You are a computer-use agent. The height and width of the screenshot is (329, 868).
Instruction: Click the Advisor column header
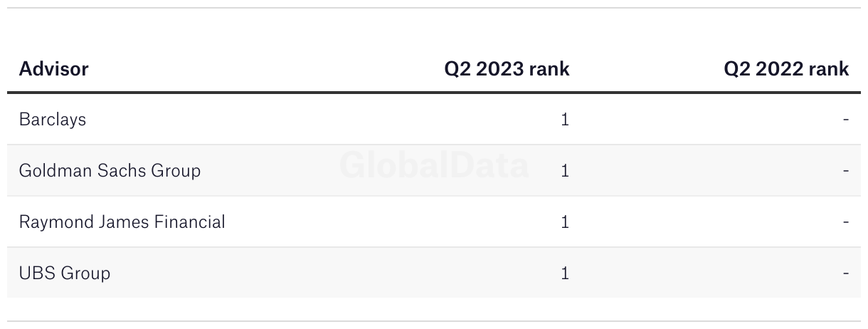(53, 69)
